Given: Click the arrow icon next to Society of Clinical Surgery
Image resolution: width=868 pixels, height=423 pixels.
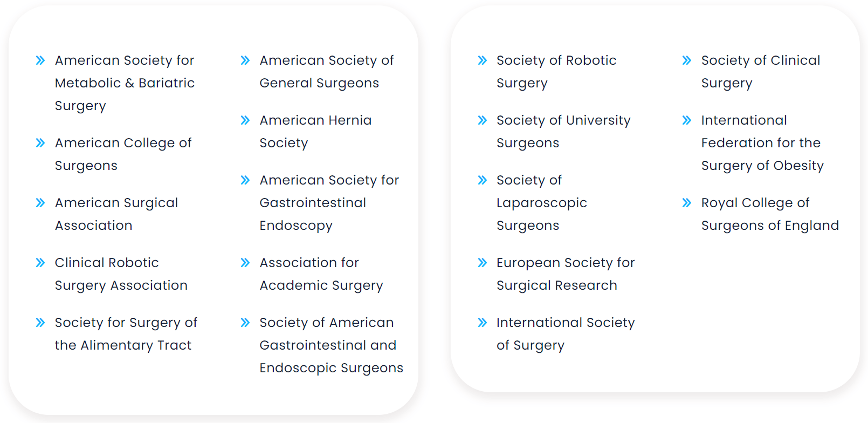Looking at the screenshot, I should pyautogui.click(x=687, y=60).
